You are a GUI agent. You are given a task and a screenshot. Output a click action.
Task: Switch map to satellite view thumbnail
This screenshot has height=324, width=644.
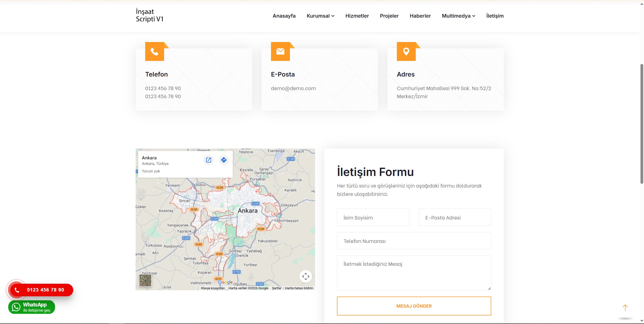(145, 280)
